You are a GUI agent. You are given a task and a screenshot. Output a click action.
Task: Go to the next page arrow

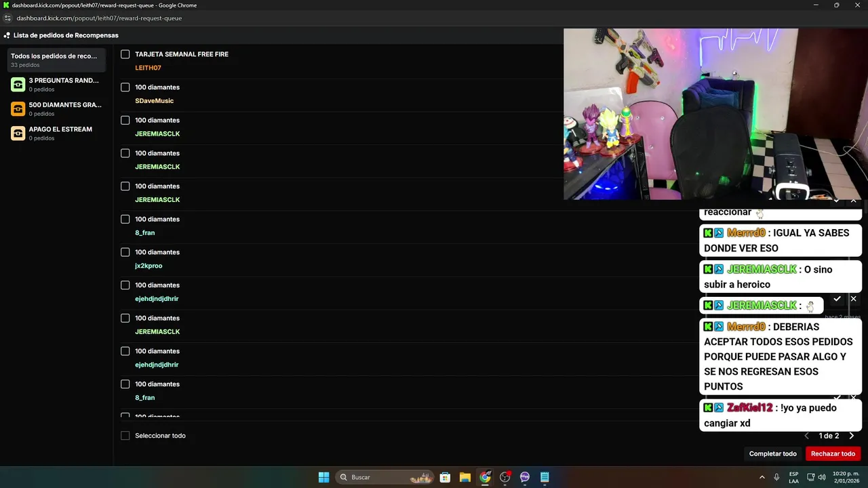(852, 436)
